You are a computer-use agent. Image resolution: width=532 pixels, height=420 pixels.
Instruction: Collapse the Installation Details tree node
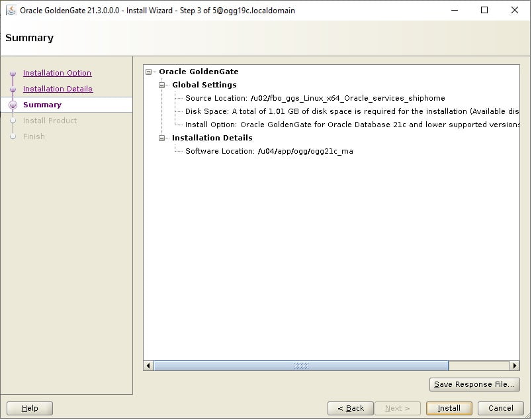(162, 138)
